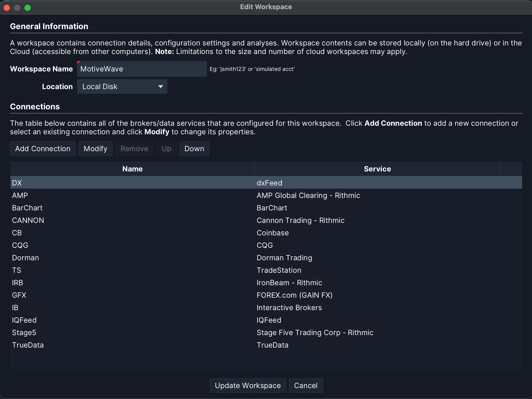Click the Workspace Name text field

(142, 69)
